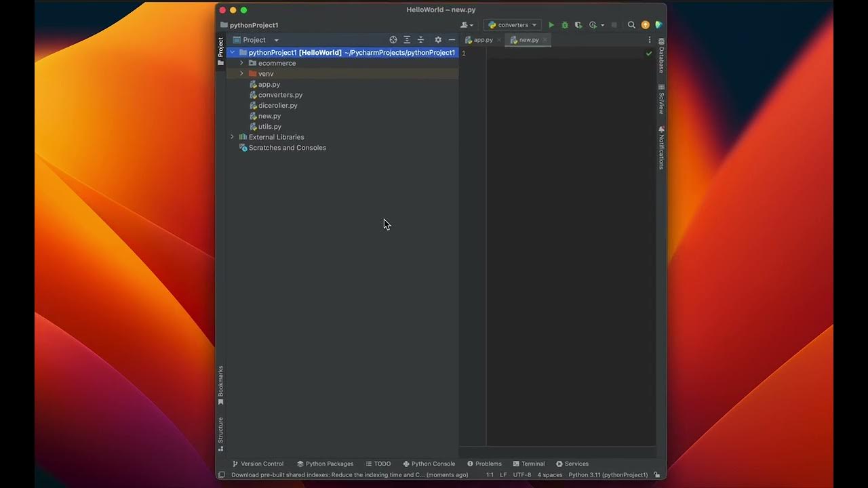Open Python 3.11 interpreter selector
Screen dimensions: 868x488
tap(608, 475)
